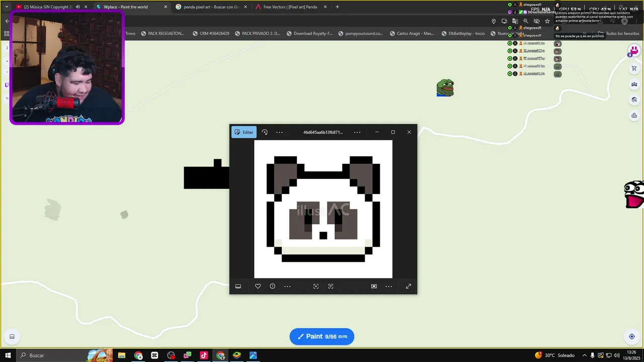Open Carlos Aragó - Mas bookmark
Screen dimensions: 644x362
tap(412, 34)
